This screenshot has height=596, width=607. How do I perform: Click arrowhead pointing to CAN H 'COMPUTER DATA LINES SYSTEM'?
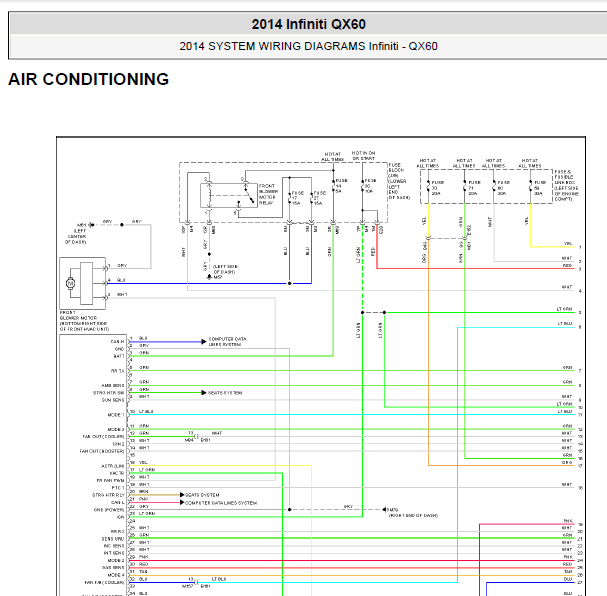point(204,341)
